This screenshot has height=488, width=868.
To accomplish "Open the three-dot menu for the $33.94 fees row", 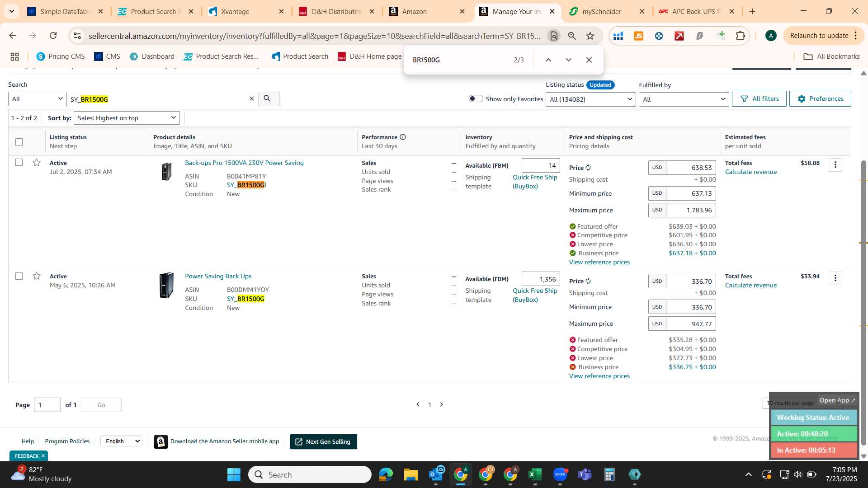I will pos(835,278).
